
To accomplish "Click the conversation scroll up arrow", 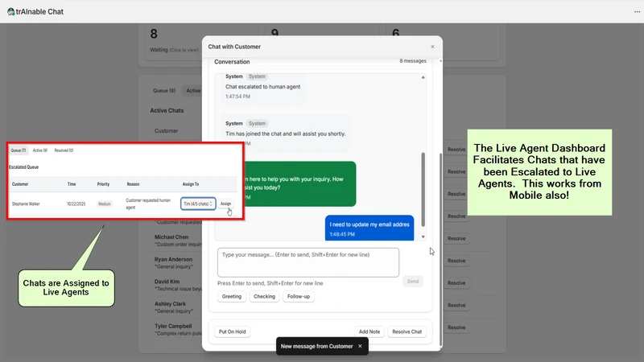I will (x=423, y=77).
